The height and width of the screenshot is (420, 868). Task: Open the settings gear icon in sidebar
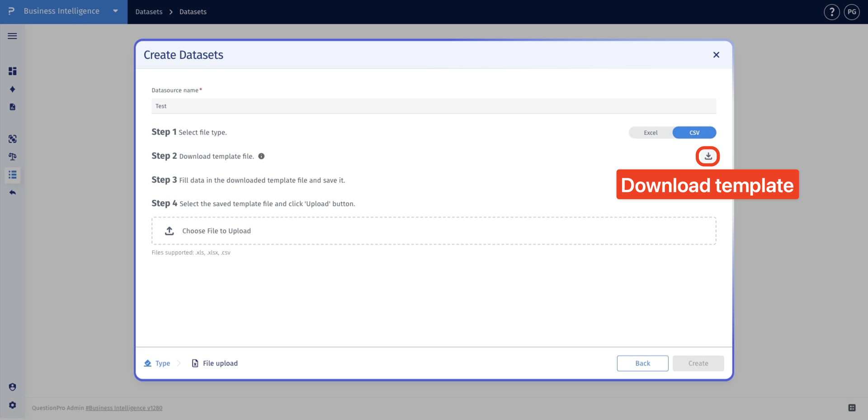pos(12,405)
